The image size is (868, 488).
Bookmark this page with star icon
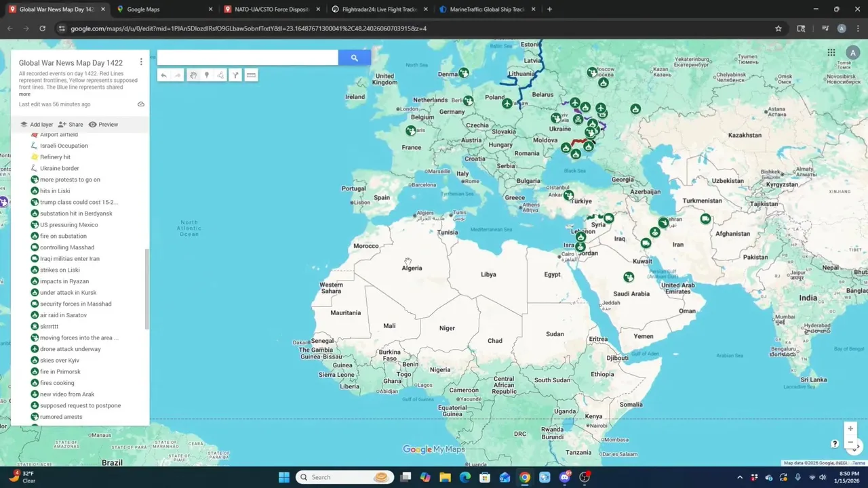(x=778, y=28)
